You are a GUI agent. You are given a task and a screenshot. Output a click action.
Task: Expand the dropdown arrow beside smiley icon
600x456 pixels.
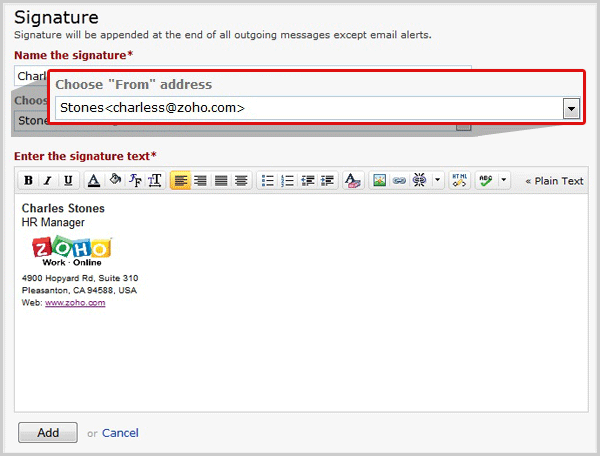[x=437, y=181]
